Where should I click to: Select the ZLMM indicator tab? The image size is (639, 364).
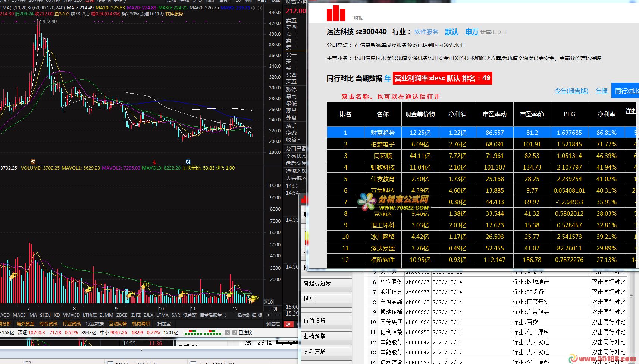(106, 315)
